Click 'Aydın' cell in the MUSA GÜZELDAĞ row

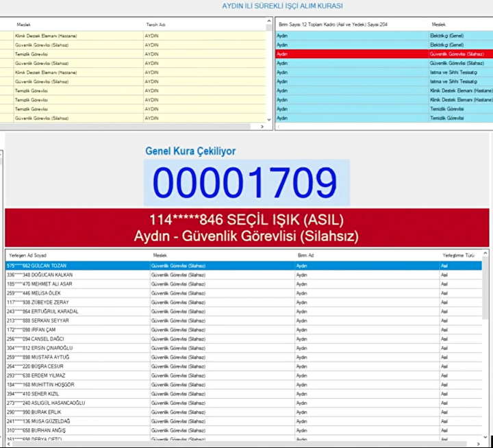[x=367, y=421]
